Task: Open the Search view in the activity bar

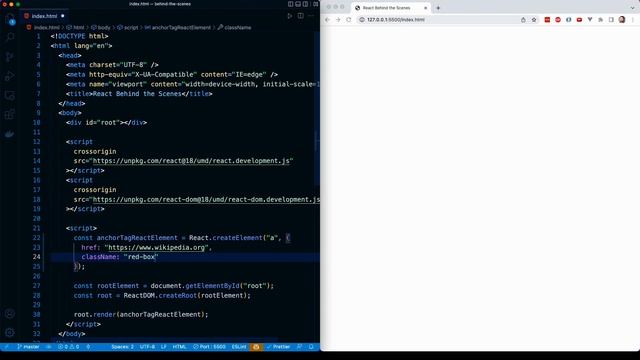Action: [10, 38]
